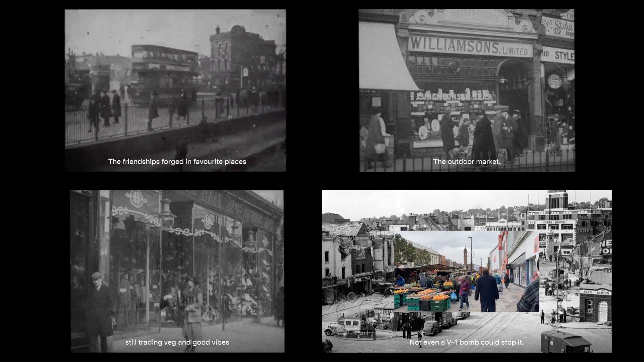This screenshot has height=362, width=644.
Task: Select the man in dark coat walking away
Action: click(x=486, y=291)
